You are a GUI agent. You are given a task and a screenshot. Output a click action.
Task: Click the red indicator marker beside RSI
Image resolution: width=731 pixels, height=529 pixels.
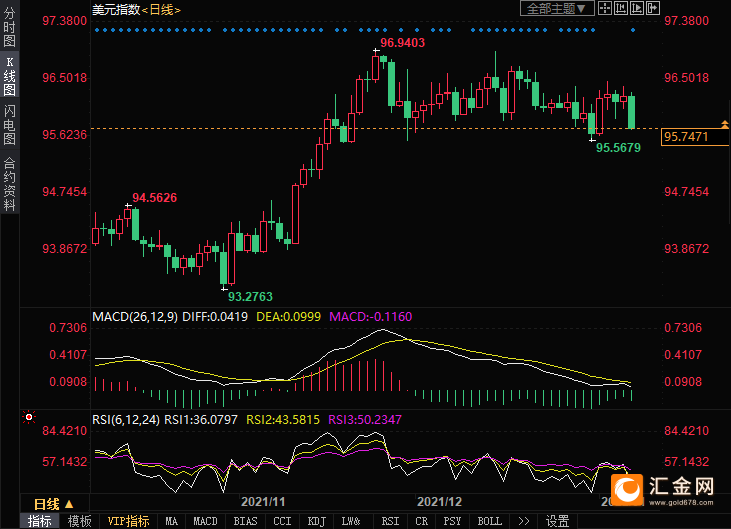click(29, 417)
